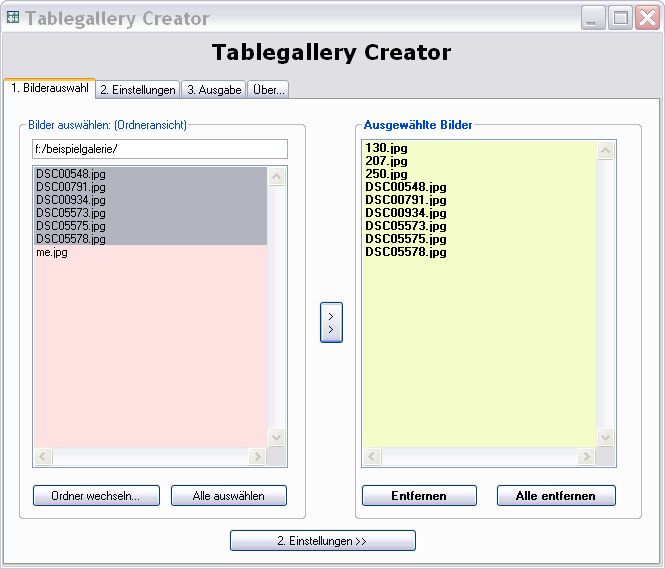Click the app icon in the title bar
Image resolution: width=665 pixels, height=569 pixels.
pos(13,18)
